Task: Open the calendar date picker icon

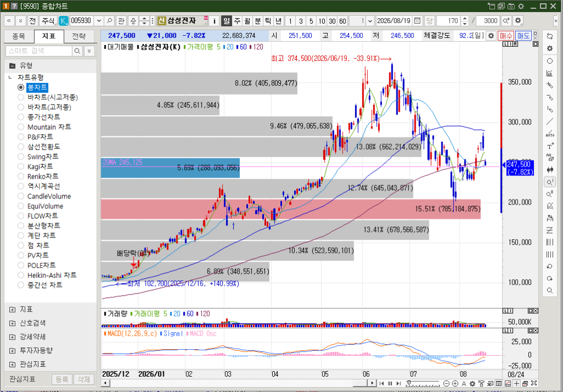Action: (417, 21)
